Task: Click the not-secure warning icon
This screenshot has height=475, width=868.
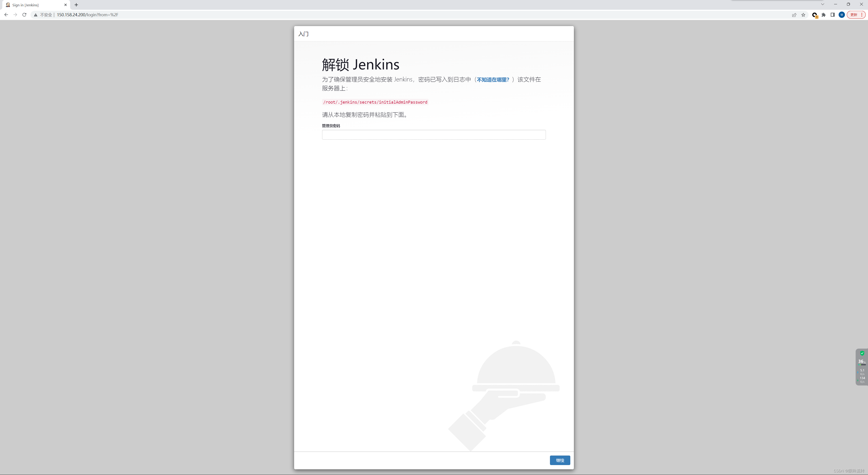Action: pyautogui.click(x=36, y=15)
